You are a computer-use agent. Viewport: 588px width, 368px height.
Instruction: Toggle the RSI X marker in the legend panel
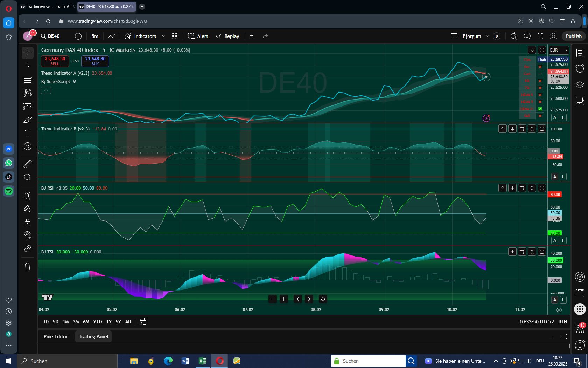tap(540, 81)
